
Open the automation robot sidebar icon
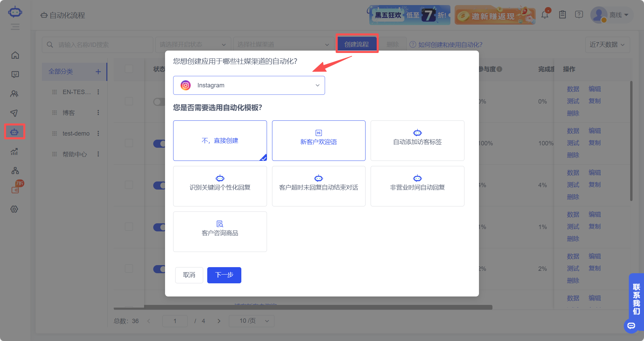(15, 132)
